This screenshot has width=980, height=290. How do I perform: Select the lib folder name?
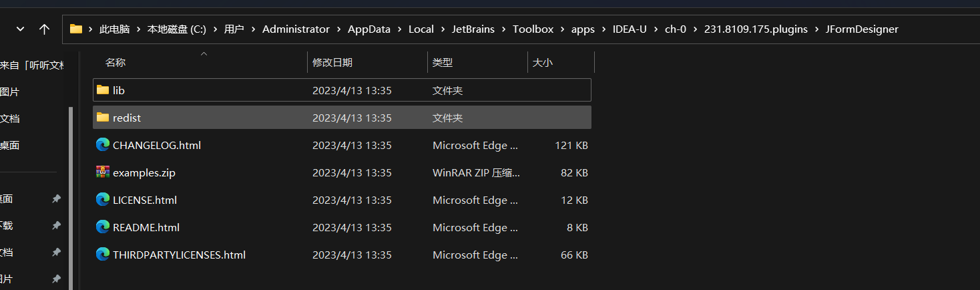coord(119,90)
